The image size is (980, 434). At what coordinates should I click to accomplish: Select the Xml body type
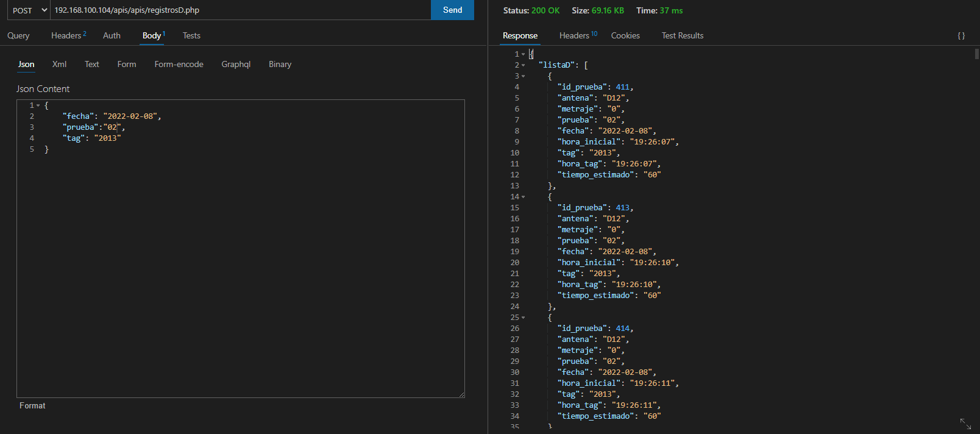(59, 64)
